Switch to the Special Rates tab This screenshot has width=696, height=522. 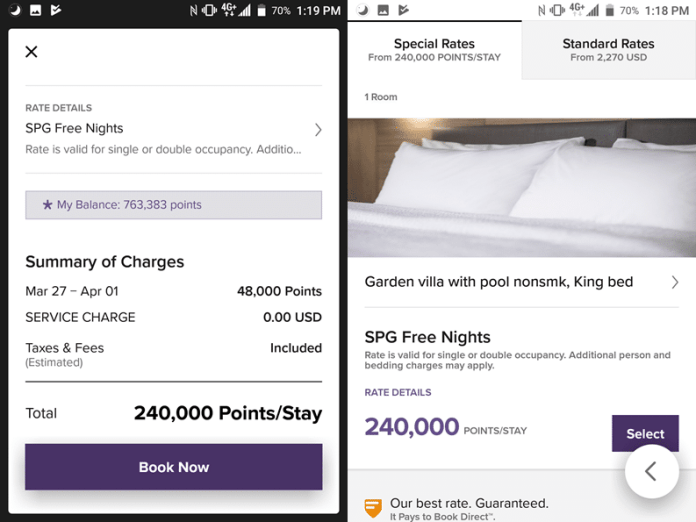point(434,49)
